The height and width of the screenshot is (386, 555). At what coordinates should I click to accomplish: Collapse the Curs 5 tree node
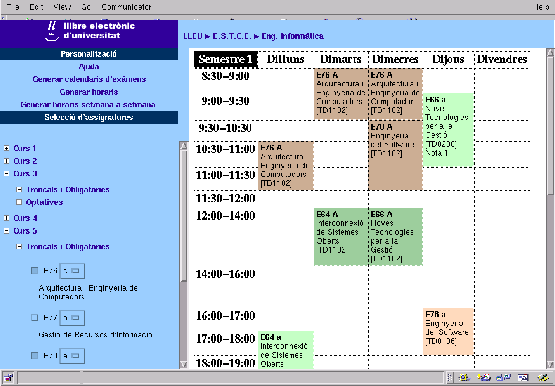coord(6,231)
